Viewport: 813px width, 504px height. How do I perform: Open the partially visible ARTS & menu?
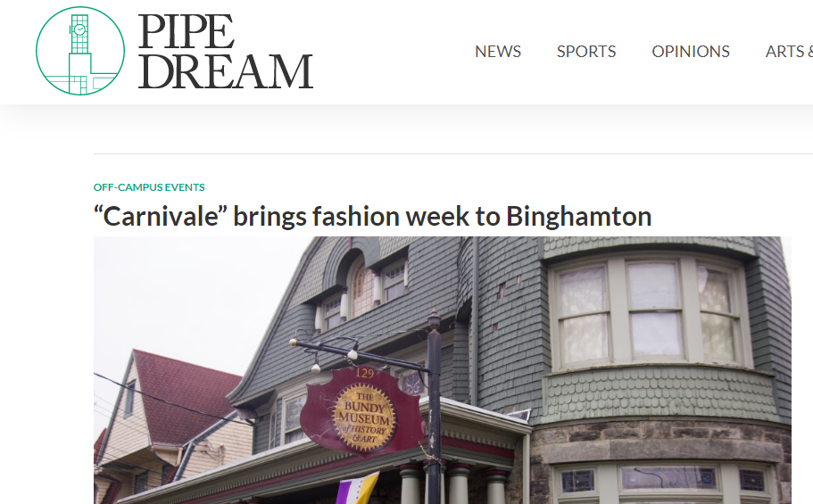[789, 52]
